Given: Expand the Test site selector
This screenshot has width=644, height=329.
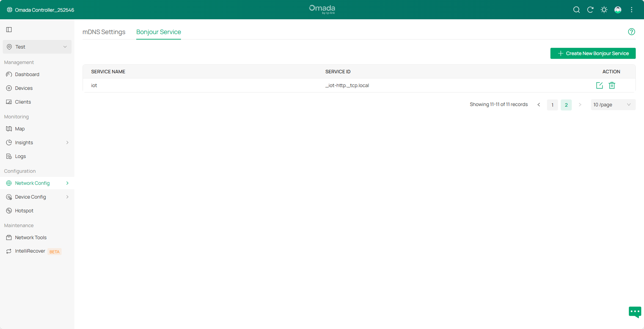Looking at the screenshot, I should tap(37, 47).
